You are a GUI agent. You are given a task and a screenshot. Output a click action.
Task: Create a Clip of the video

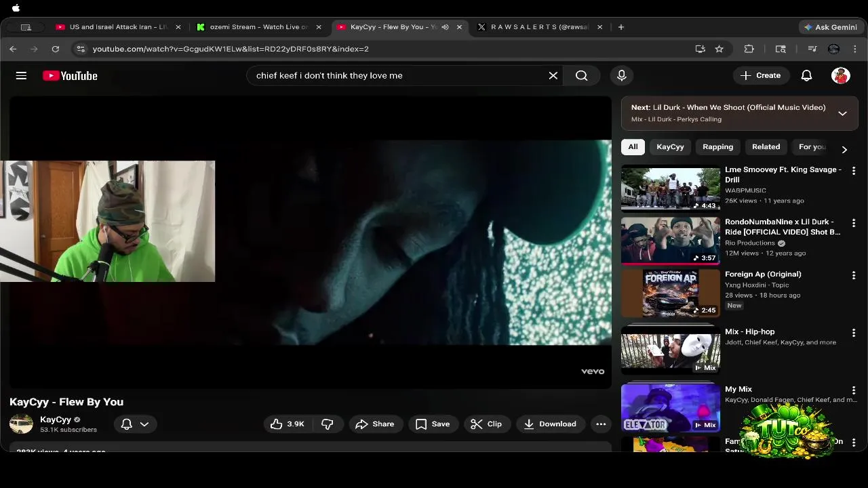[x=486, y=424]
